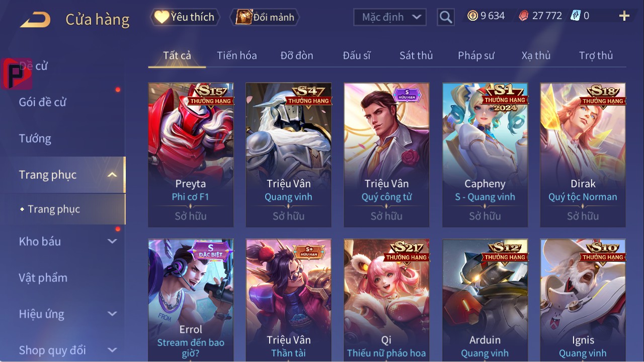
Task: Go back using the return arrow
Action: point(35,20)
